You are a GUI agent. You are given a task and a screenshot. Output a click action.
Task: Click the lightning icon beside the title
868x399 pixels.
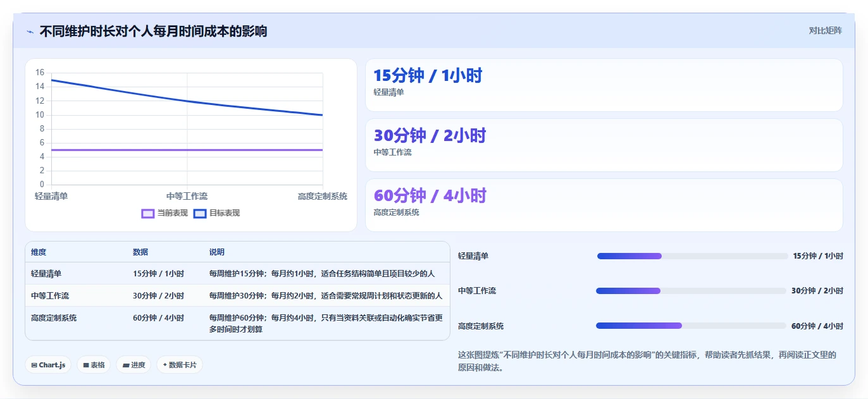30,32
